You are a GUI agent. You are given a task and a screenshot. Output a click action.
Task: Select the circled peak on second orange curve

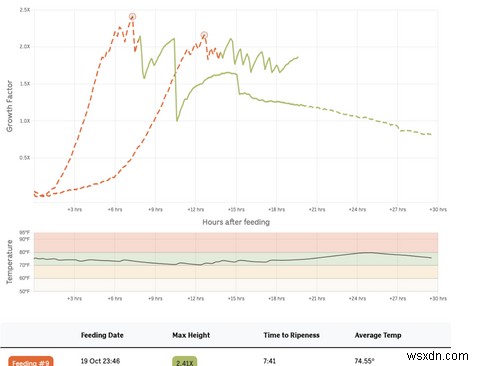click(204, 35)
